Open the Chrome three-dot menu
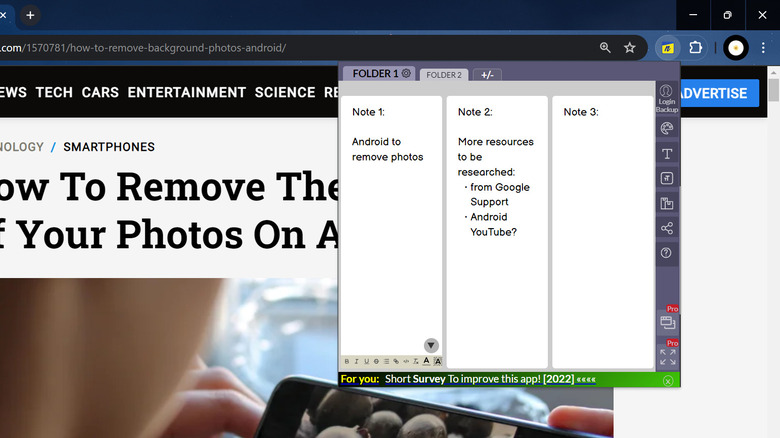 [763, 47]
